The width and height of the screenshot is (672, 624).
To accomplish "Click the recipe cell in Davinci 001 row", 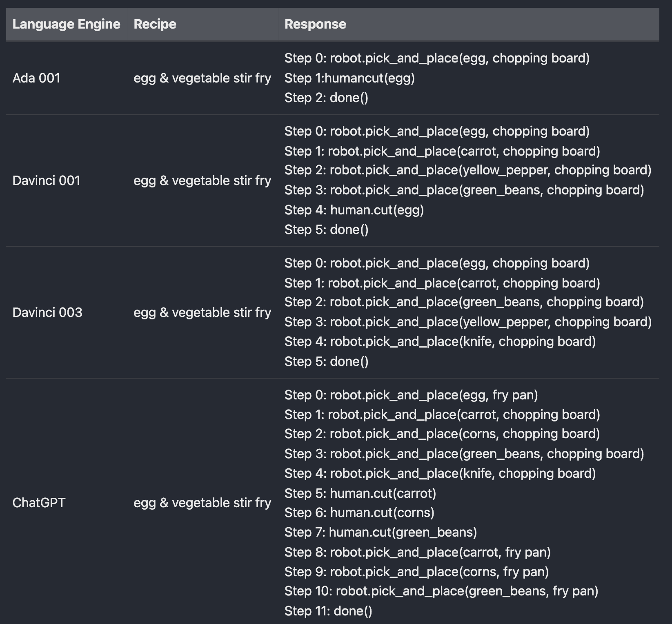I will (x=202, y=181).
